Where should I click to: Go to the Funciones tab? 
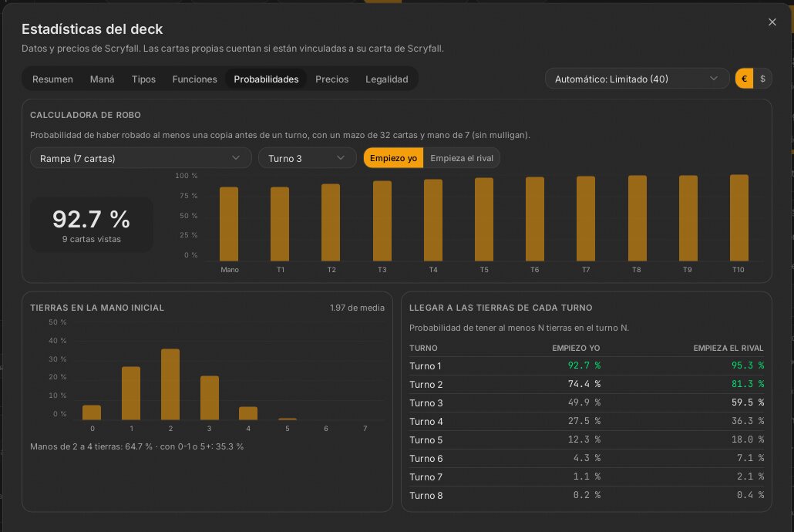click(194, 79)
